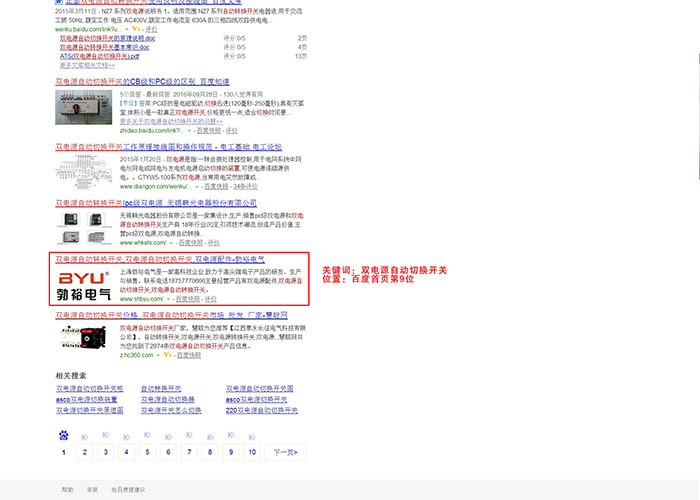Click related search asco双电源切换装置
This screenshot has height=500, width=700.
tap(87, 400)
